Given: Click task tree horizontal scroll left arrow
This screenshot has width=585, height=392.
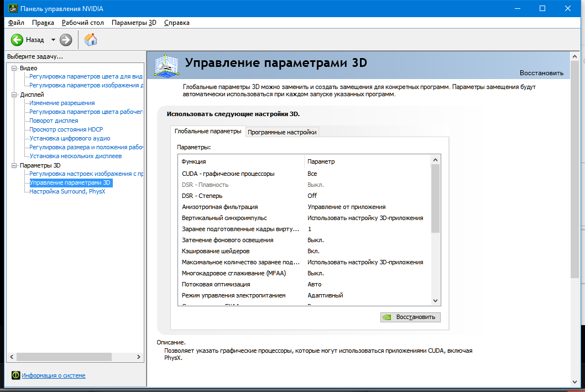Looking at the screenshot, I should pos(12,357).
